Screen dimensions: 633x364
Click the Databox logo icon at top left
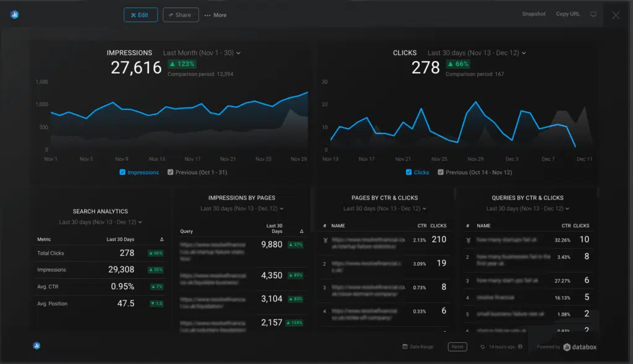[15, 15]
